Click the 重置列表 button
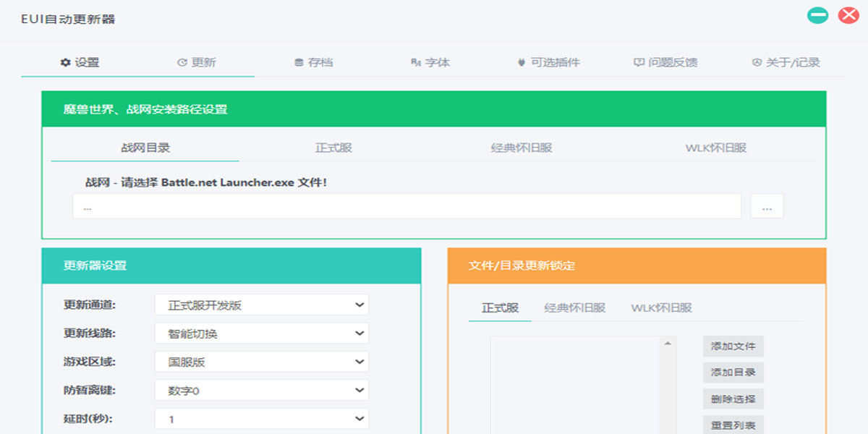The height and width of the screenshot is (434, 868). (x=733, y=425)
